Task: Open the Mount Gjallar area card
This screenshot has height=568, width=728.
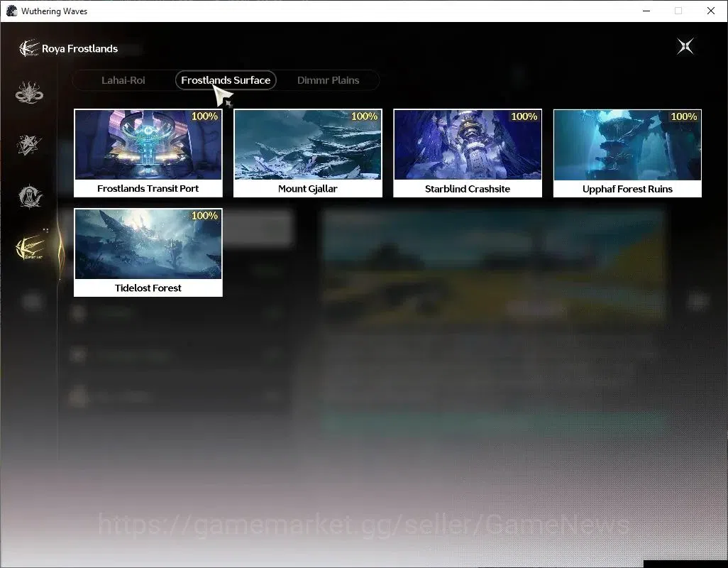Action: (x=308, y=153)
